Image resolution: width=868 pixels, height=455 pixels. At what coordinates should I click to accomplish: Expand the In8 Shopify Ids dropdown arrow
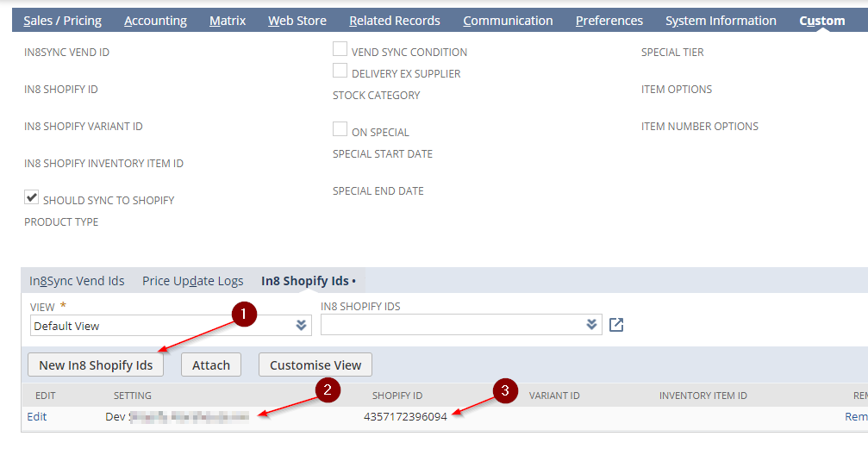point(591,325)
